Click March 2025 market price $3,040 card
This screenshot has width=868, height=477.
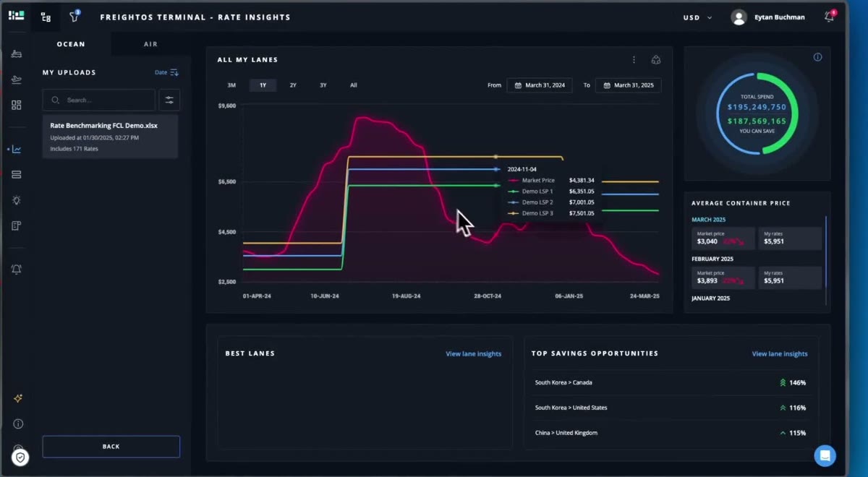click(x=723, y=239)
